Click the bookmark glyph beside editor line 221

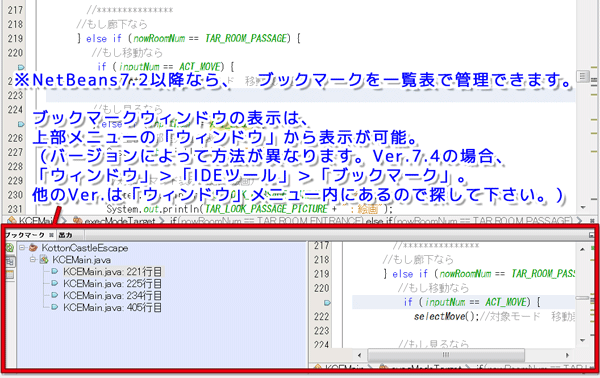[x=21, y=67]
